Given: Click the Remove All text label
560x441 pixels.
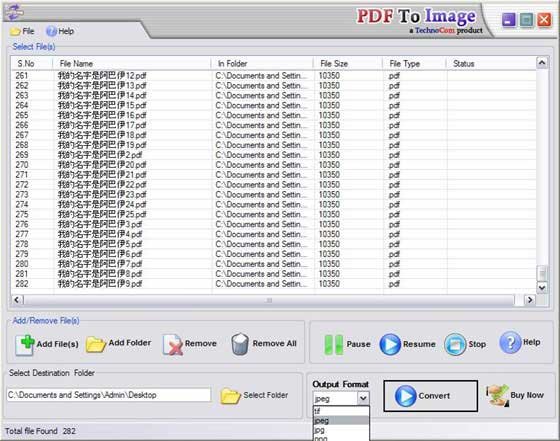Looking at the screenshot, I should [274, 344].
